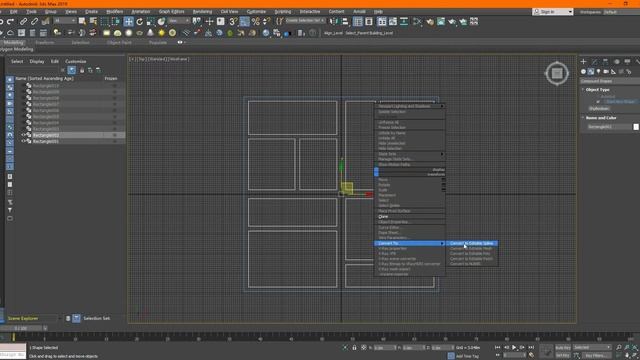This screenshot has width=640, height=360.
Task: Click the cone primitive icon
Action: pos(151,33)
